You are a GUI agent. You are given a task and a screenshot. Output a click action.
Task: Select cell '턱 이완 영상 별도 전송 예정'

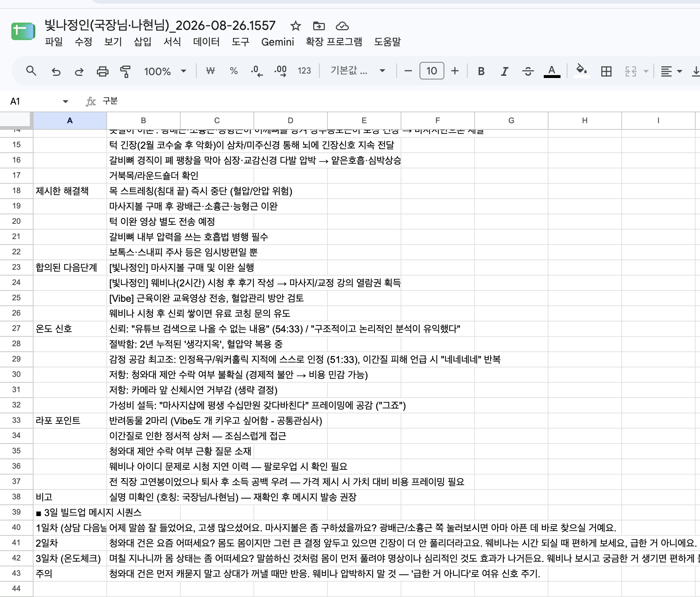(x=143, y=221)
